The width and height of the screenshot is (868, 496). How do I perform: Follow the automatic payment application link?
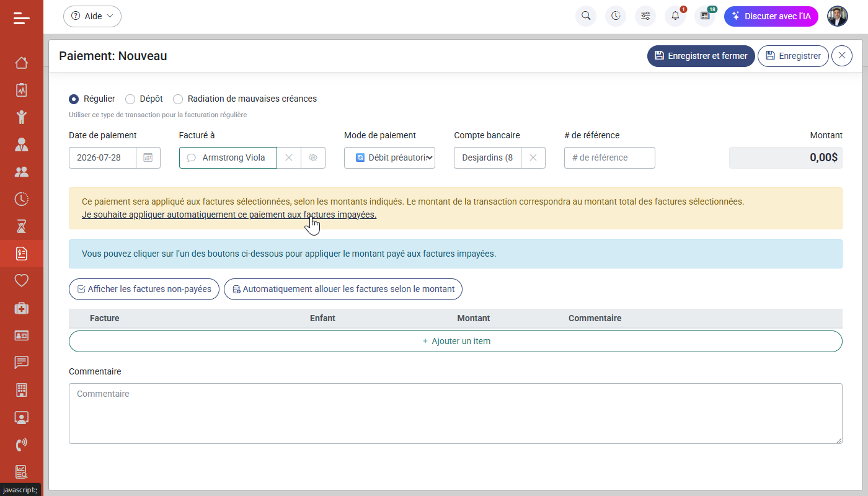pyautogui.click(x=229, y=215)
